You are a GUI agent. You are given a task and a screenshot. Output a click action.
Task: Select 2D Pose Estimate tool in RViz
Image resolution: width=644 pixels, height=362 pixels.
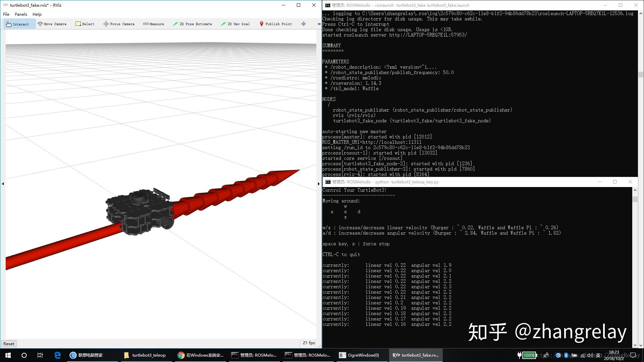192,24
